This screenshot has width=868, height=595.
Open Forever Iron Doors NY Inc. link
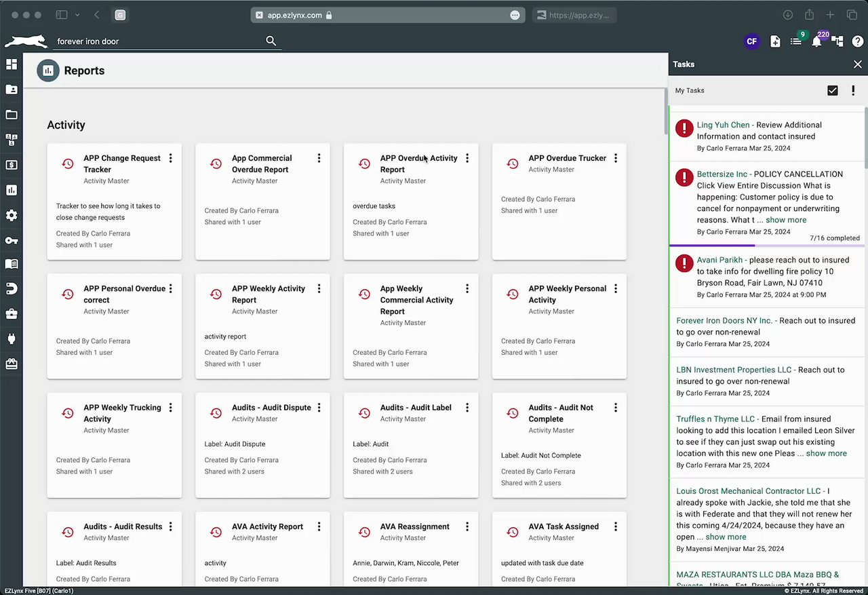pos(724,320)
